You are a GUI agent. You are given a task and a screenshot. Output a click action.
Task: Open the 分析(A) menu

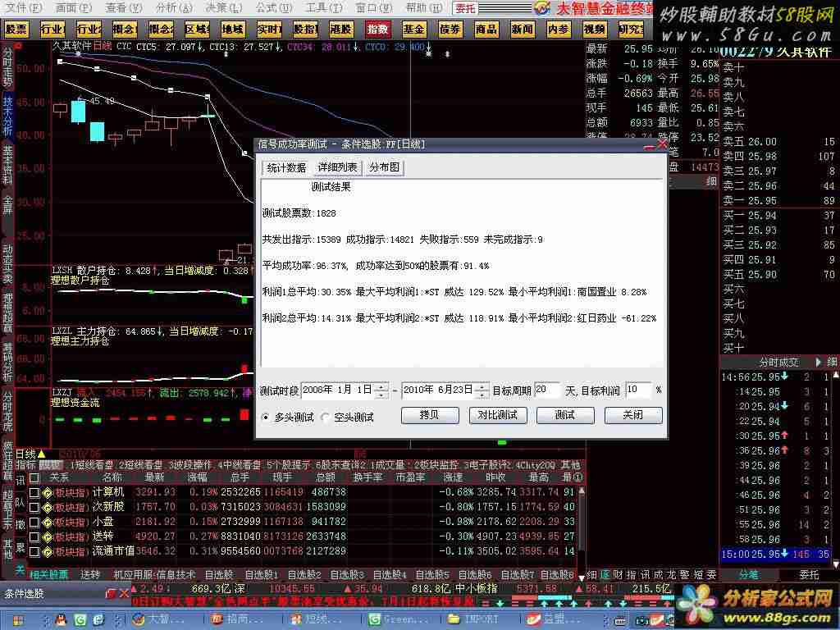pyautogui.click(x=174, y=7)
